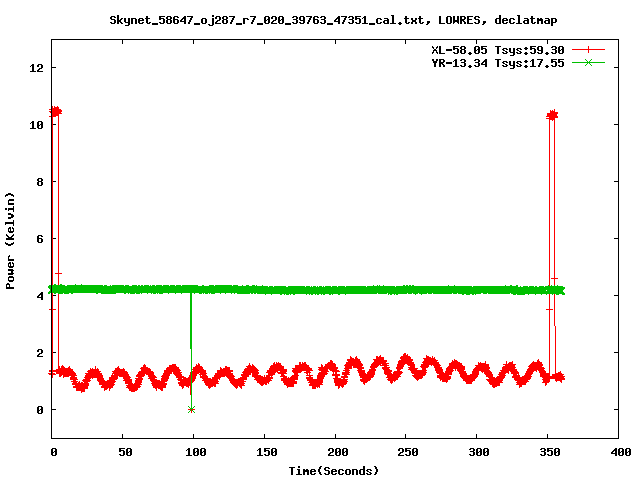This screenshot has width=640, height=480.
Task: Click the 150 tick label on time axis
Action: 265,453
